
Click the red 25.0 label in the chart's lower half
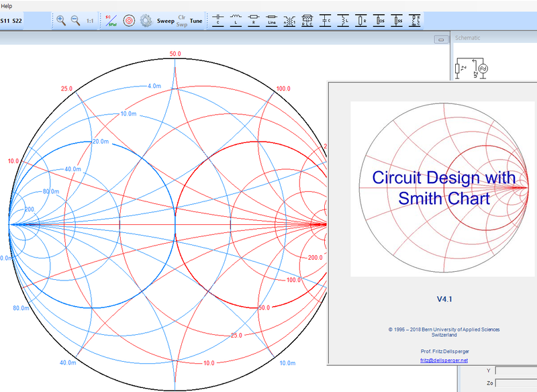[x=236, y=336]
